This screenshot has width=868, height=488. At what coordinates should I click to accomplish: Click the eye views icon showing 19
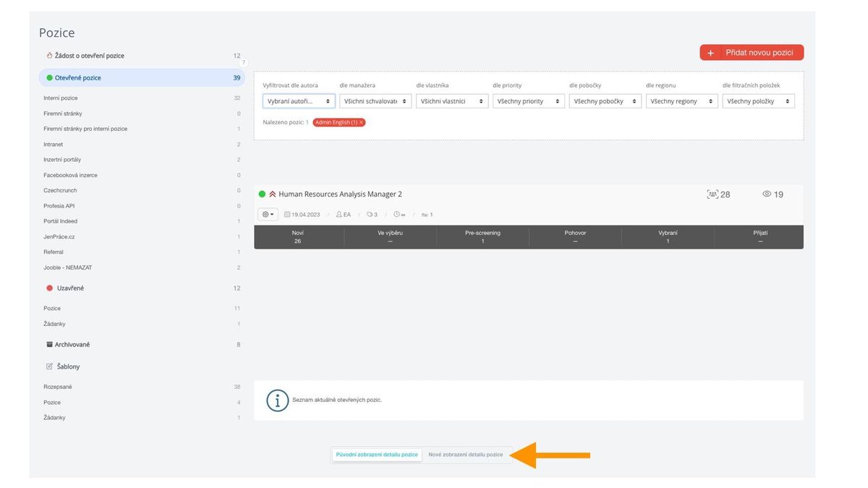(x=767, y=194)
